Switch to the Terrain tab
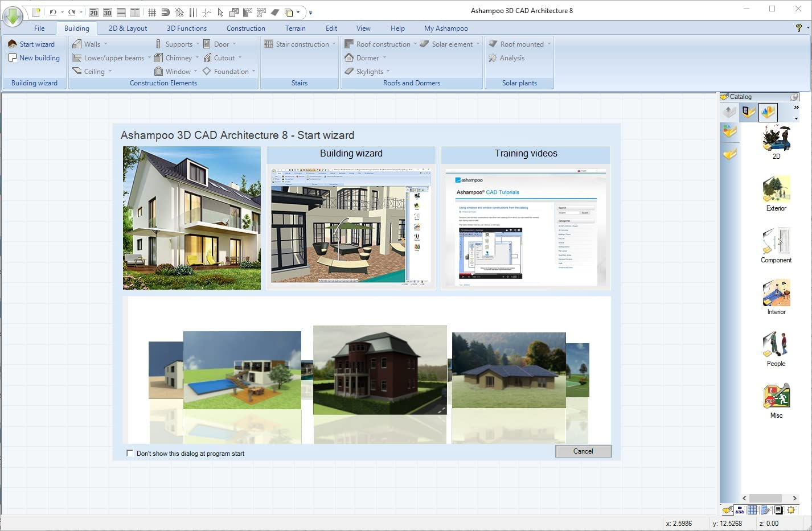This screenshot has width=812, height=531. (x=296, y=28)
